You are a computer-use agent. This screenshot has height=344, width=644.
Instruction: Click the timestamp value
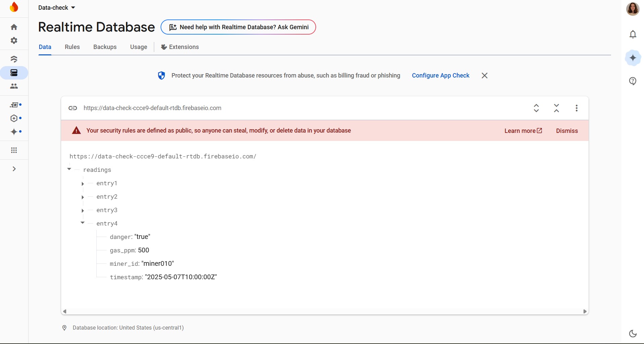click(181, 277)
